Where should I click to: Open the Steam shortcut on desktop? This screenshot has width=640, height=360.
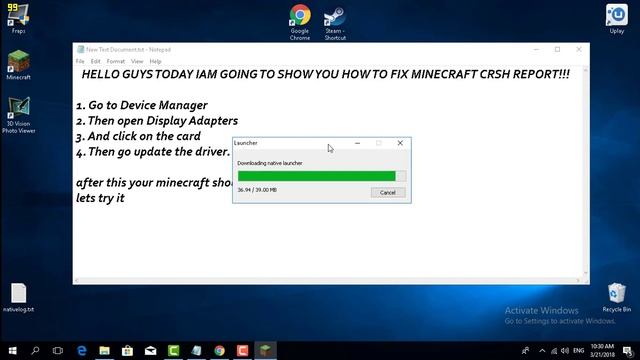pos(335,23)
